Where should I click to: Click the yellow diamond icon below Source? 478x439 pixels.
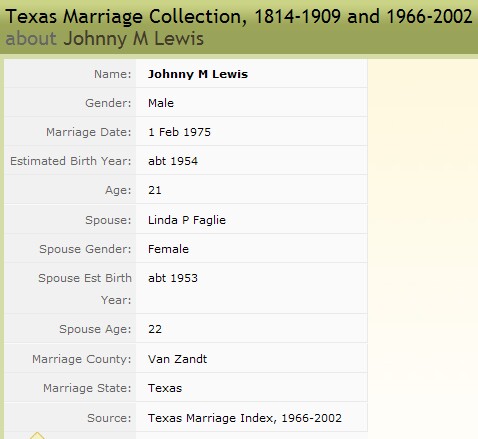tap(37, 436)
